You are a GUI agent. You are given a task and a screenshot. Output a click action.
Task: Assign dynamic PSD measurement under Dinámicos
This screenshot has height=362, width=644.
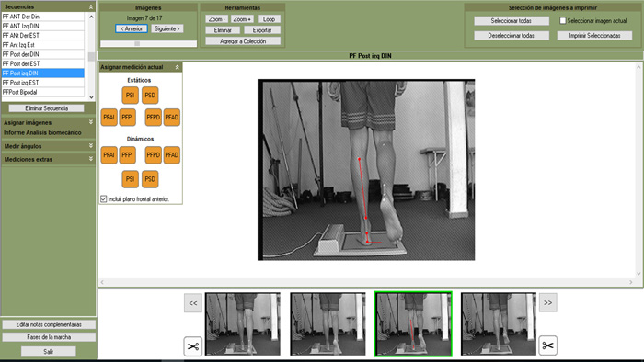coord(150,179)
